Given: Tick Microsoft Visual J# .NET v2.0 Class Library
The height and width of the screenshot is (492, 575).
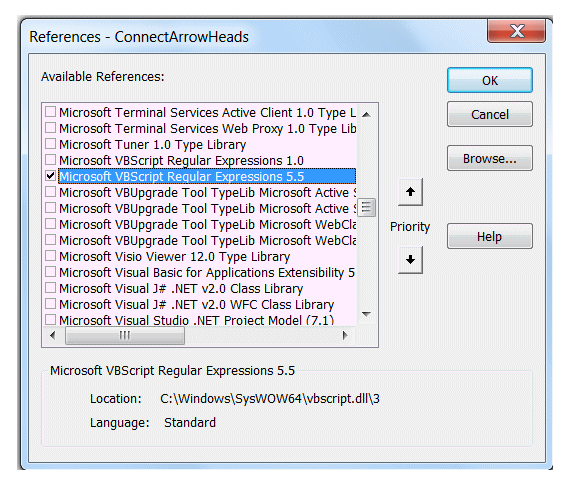Looking at the screenshot, I should (x=50, y=288).
